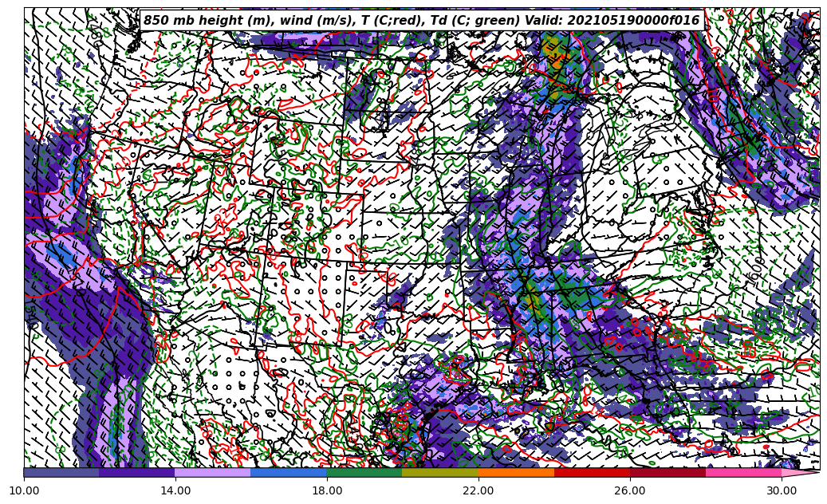Pick the light lavender 14–16 colorbar segment
827x504 pixels.
(x=213, y=472)
